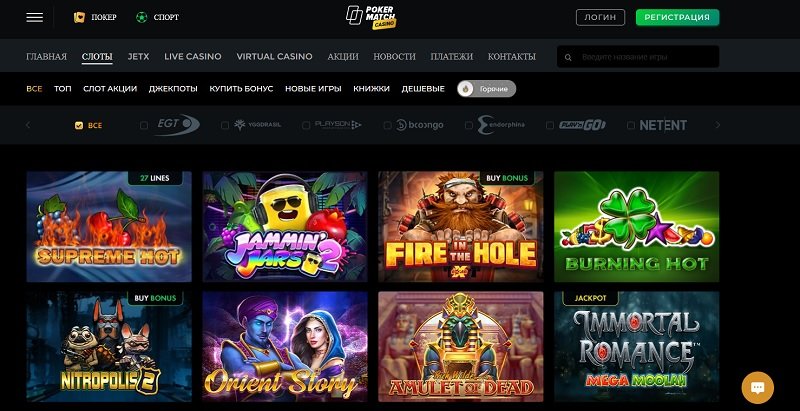Select the Джекпоты category
Image resolution: width=800 pixels, height=411 pixels.
(x=173, y=89)
